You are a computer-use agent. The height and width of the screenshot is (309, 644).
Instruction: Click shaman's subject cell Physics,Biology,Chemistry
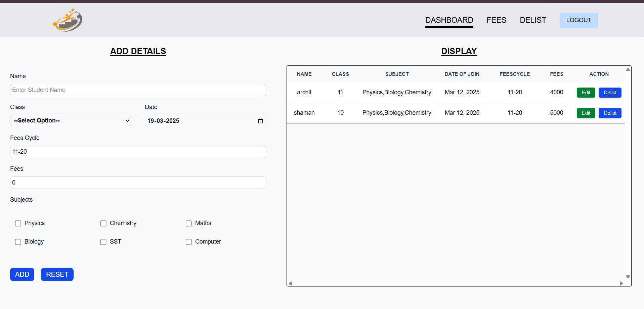pyautogui.click(x=397, y=113)
